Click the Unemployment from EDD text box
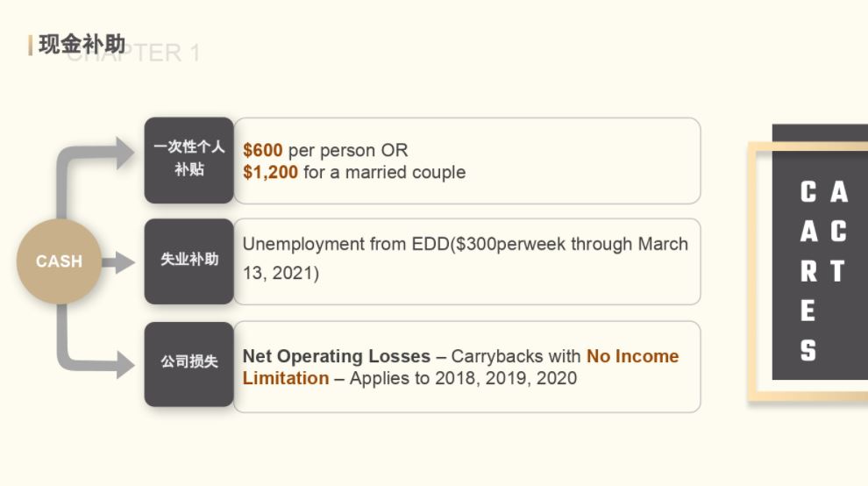This screenshot has height=486, width=868. (x=466, y=261)
